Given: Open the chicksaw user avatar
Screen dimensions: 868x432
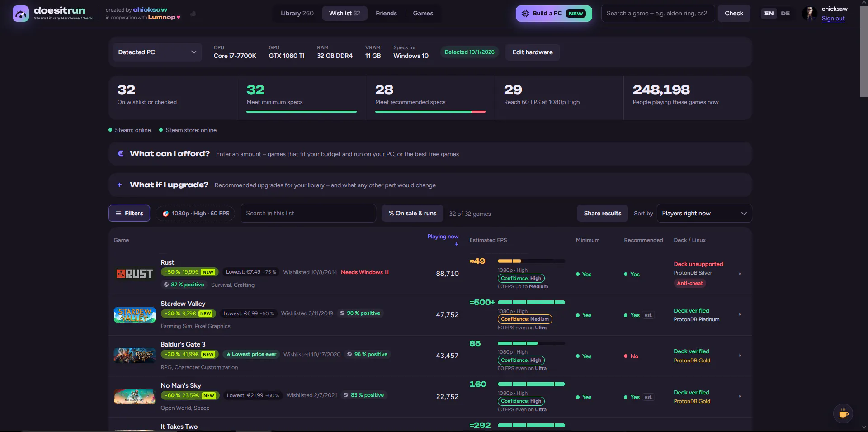Looking at the screenshot, I should [810, 14].
